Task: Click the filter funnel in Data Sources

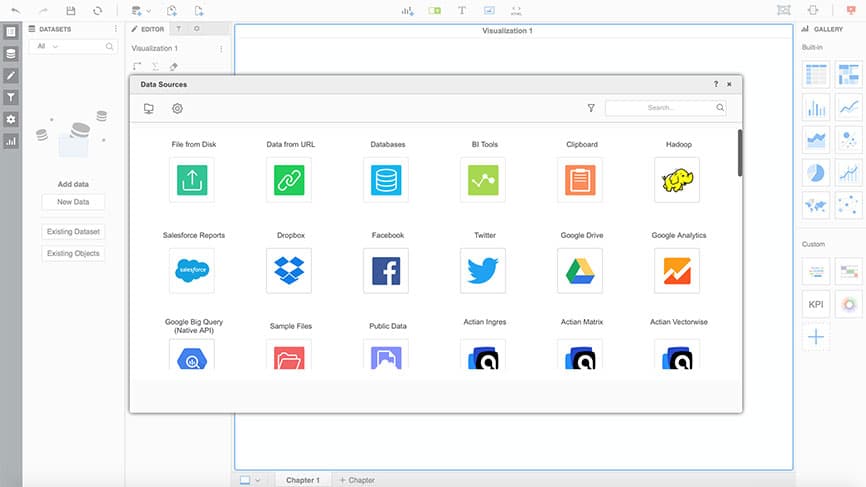Action: click(591, 108)
